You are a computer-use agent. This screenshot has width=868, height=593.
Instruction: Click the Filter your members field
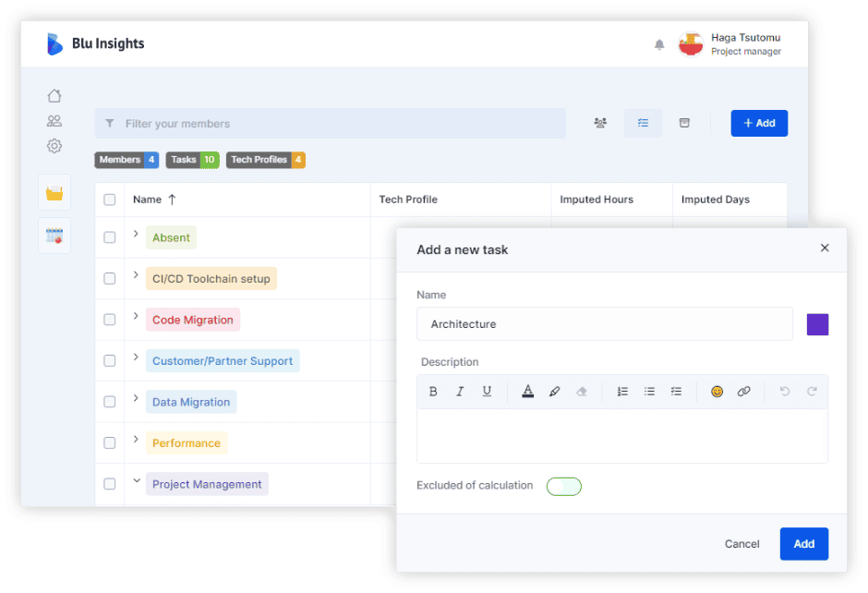click(330, 123)
